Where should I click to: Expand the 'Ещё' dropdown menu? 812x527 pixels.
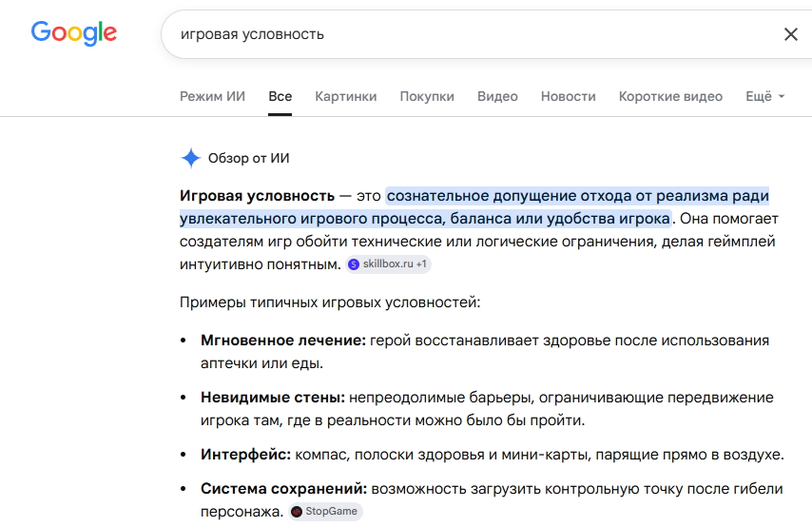(764, 96)
